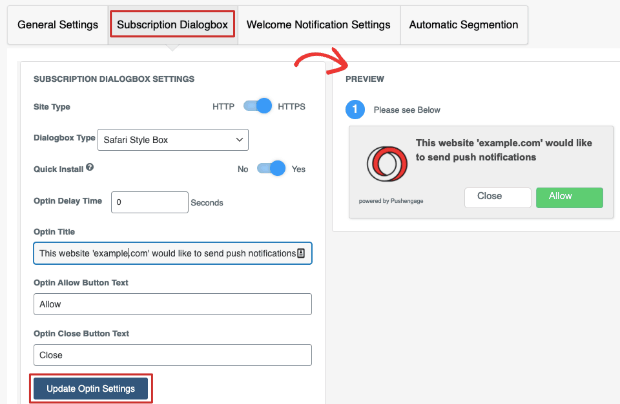Toggle the Quick Install switch

click(271, 168)
